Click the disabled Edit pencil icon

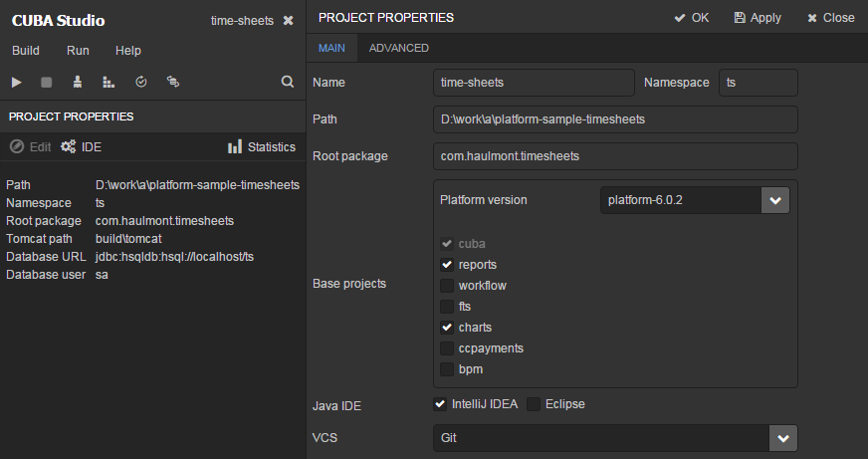click(17, 146)
